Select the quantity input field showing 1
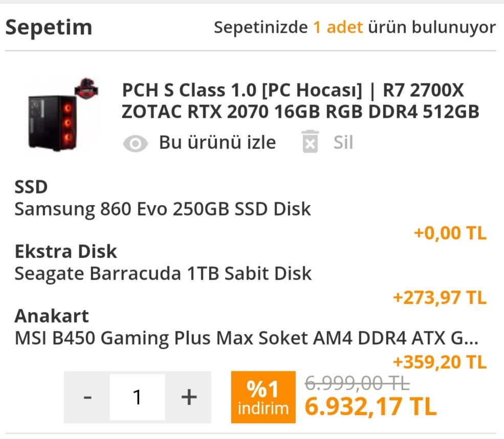Image resolution: width=504 pixels, height=439 pixels. [x=137, y=396]
